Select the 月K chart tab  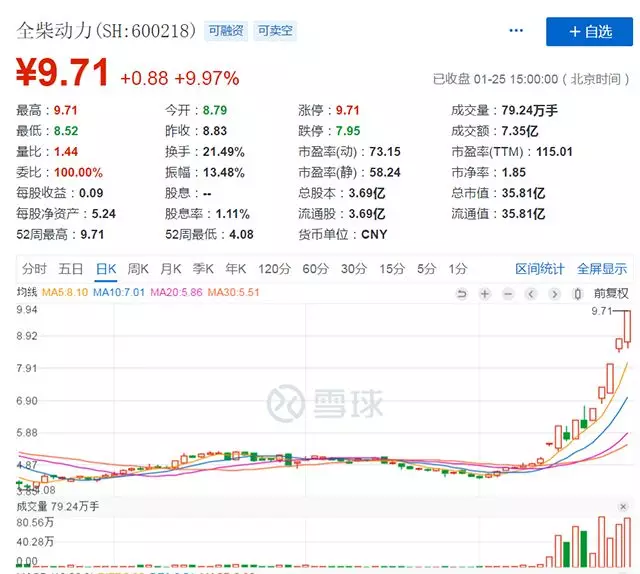tap(171, 269)
